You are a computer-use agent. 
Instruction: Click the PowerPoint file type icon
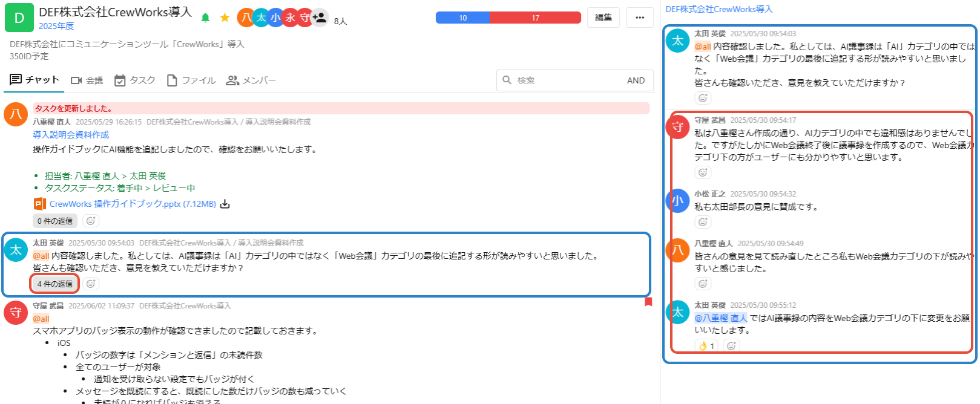pyautogui.click(x=39, y=204)
